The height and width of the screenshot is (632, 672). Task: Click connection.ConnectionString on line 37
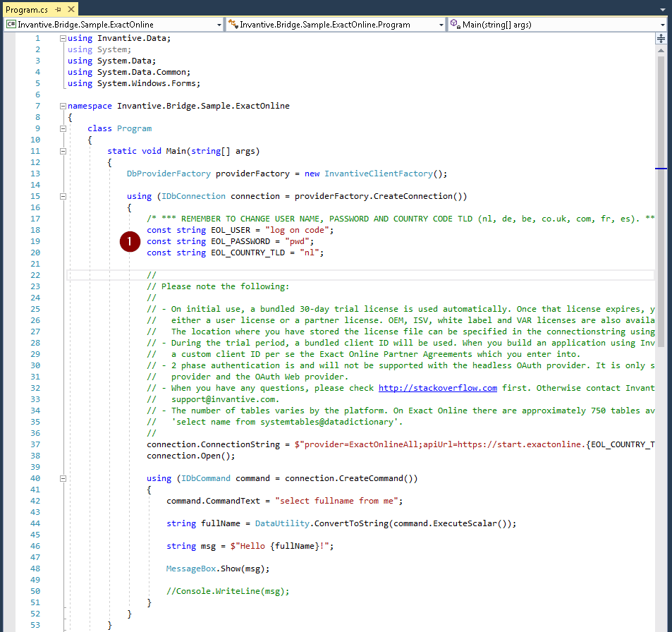tap(213, 444)
